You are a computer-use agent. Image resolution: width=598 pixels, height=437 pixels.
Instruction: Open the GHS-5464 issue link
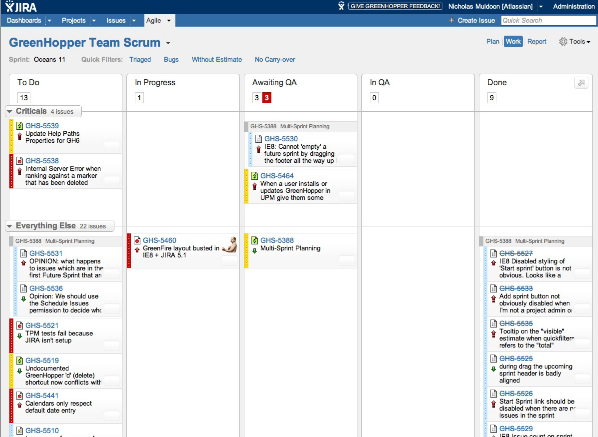click(x=277, y=176)
